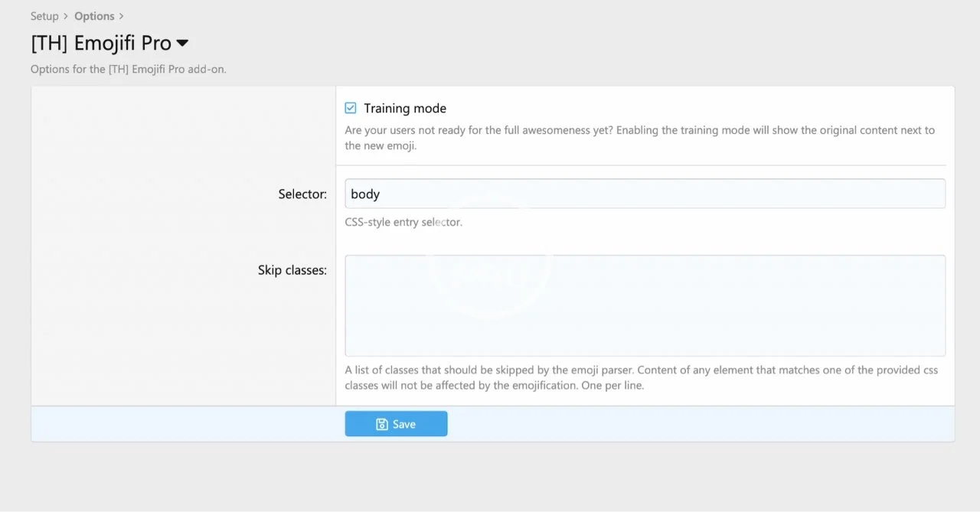Click the CSS-style entry selector hint

403,223
